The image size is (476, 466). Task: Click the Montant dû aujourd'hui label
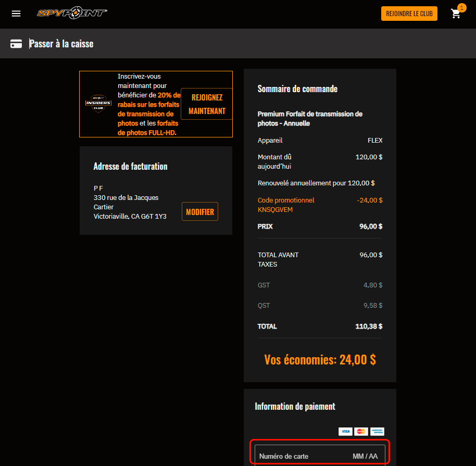coord(274,161)
